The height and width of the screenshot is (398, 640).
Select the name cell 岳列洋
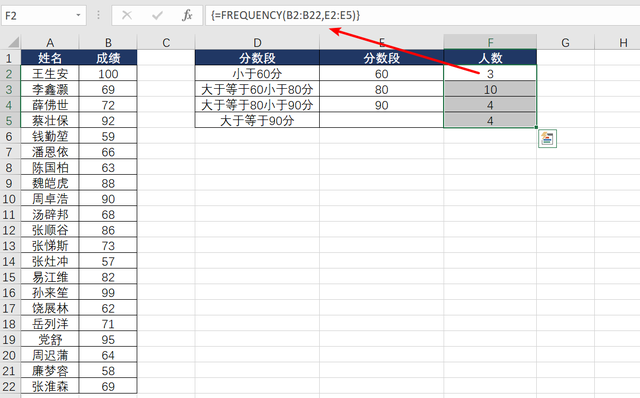(50, 324)
